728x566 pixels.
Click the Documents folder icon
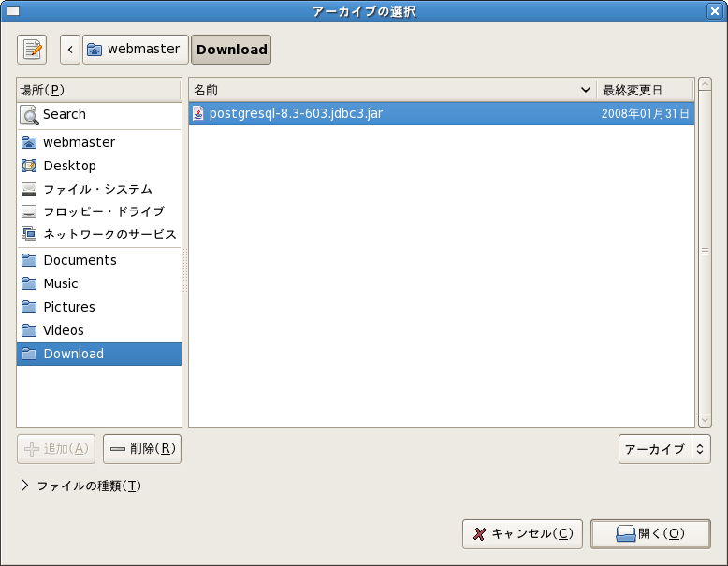coord(29,260)
